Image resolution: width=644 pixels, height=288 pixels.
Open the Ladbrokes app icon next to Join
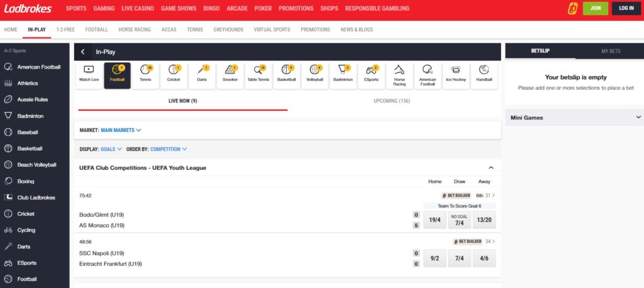[x=572, y=8]
